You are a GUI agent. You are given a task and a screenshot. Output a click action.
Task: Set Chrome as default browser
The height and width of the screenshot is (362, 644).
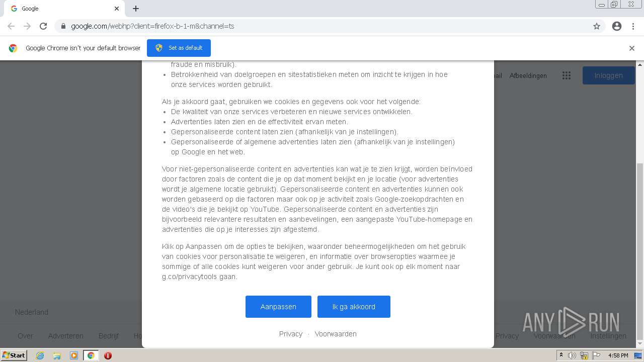click(x=179, y=48)
